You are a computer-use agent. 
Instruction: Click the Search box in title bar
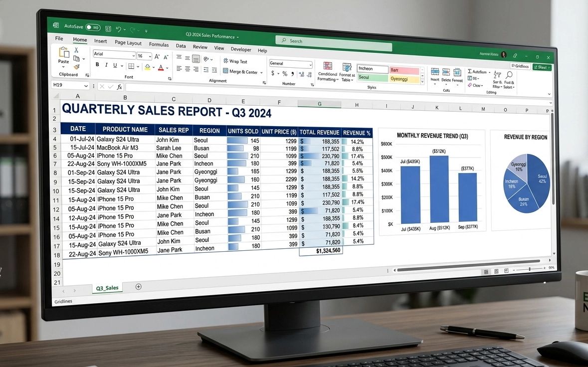334,42
